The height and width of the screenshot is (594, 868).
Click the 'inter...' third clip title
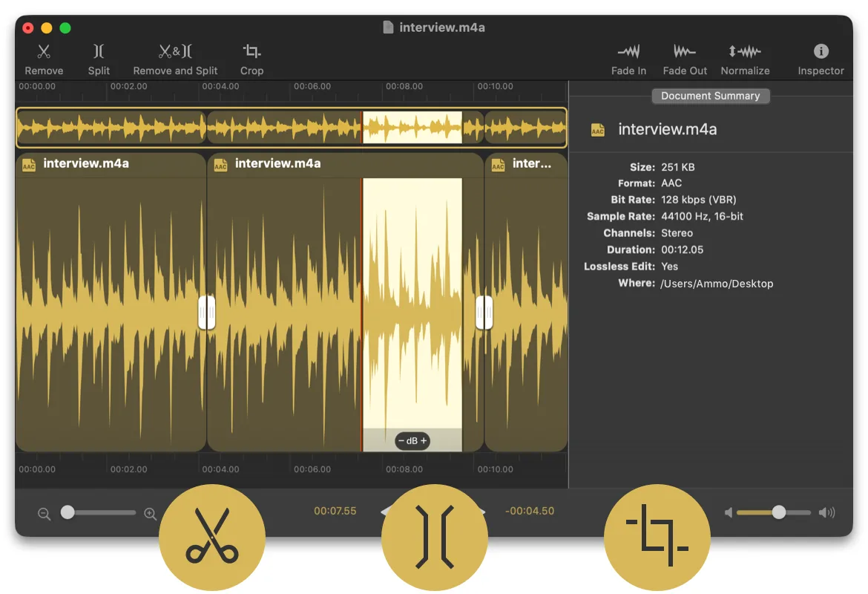pyautogui.click(x=531, y=163)
